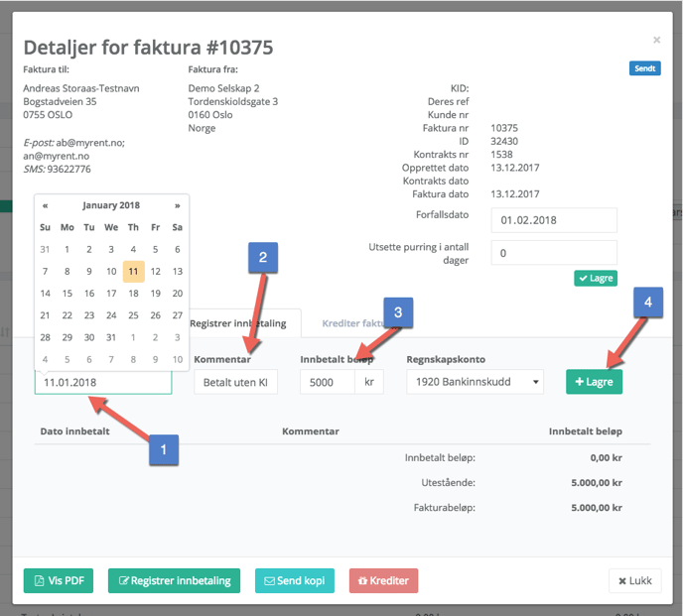
Task: Choose December 31 in calendar's first row
Action: pyautogui.click(x=45, y=249)
